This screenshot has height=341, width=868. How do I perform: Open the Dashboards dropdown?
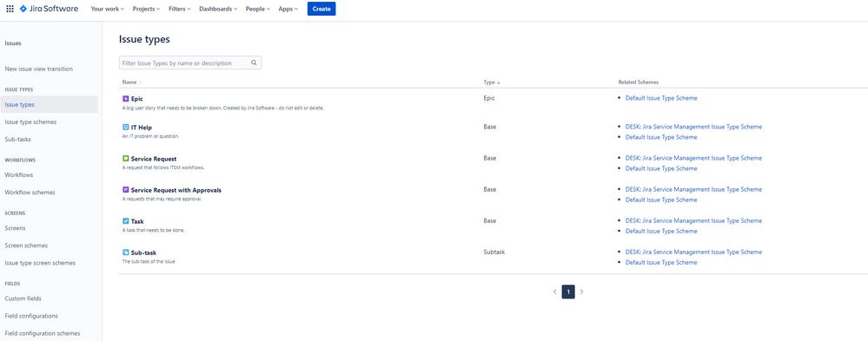coord(218,9)
